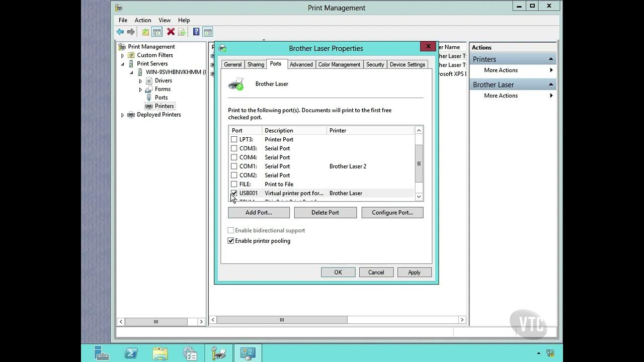Click the network tray icon

[x=550, y=353]
